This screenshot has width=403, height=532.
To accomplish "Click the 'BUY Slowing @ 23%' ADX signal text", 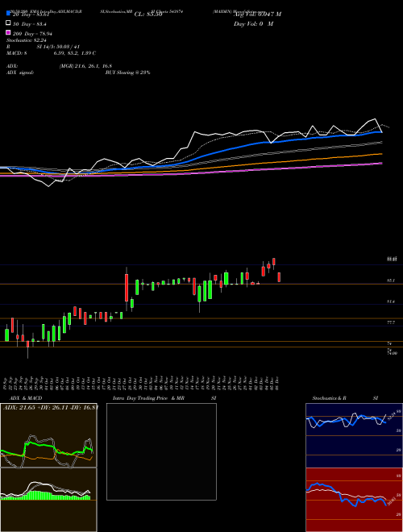I will pos(127,73).
